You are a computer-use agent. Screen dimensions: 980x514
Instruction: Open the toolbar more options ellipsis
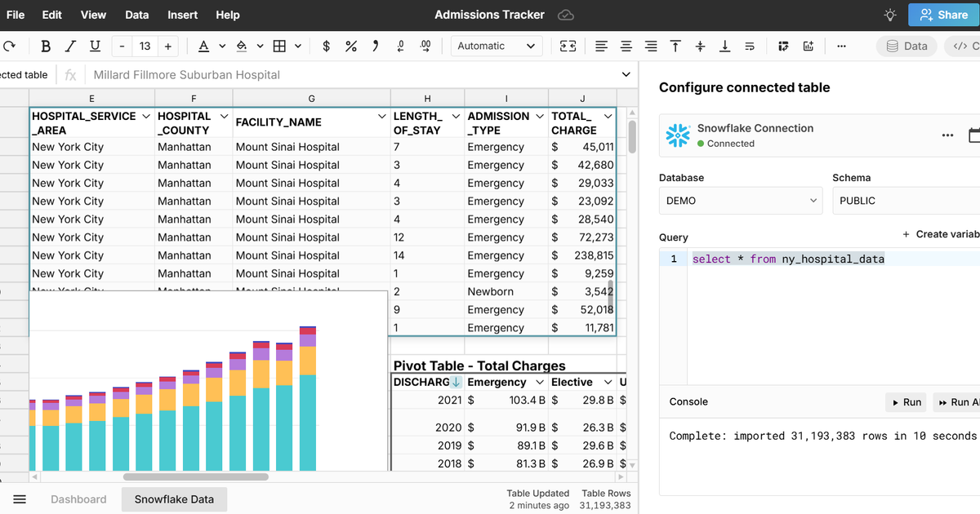coord(841,47)
